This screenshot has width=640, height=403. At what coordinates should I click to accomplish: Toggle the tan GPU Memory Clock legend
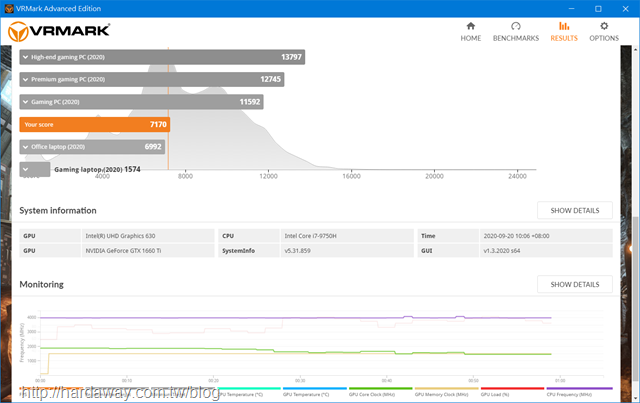(447, 392)
